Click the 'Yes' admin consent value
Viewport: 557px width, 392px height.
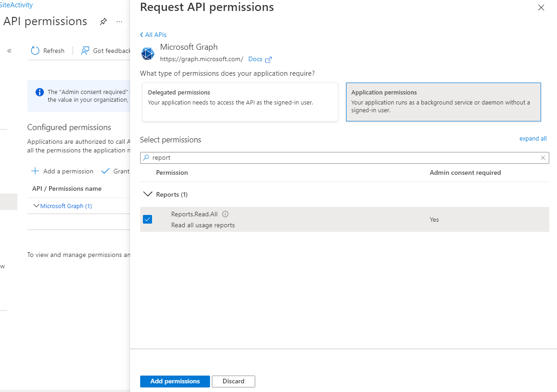pyautogui.click(x=434, y=220)
